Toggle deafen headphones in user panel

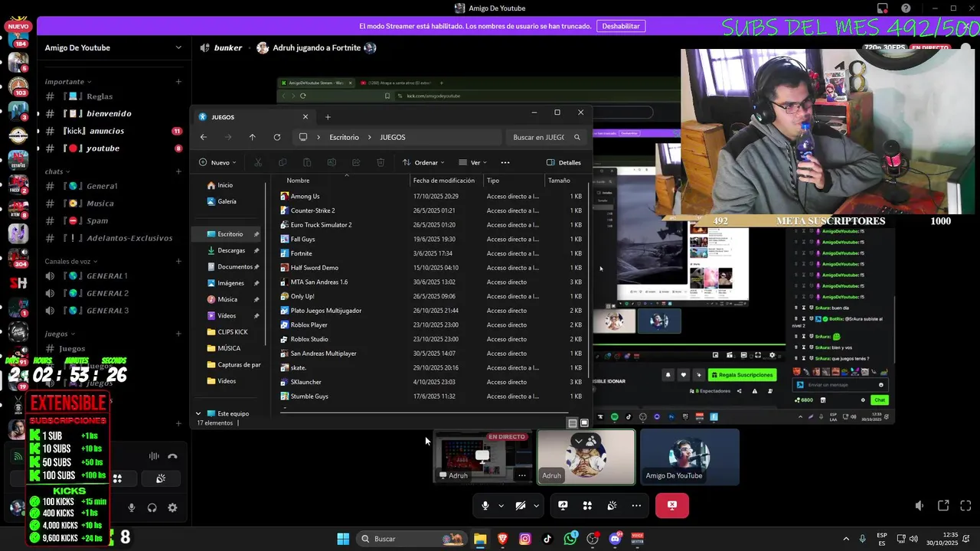point(152,507)
